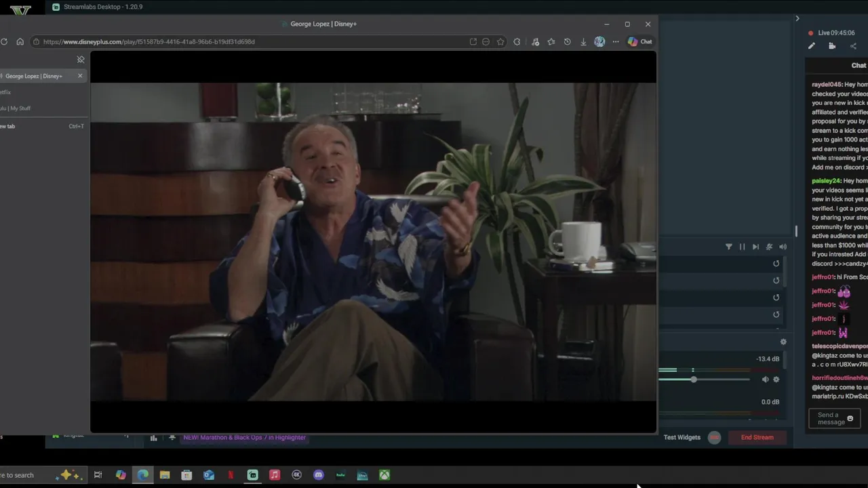Open the media music control icon in browser toolbar
This screenshot has width=868, height=488.
(x=535, y=41)
